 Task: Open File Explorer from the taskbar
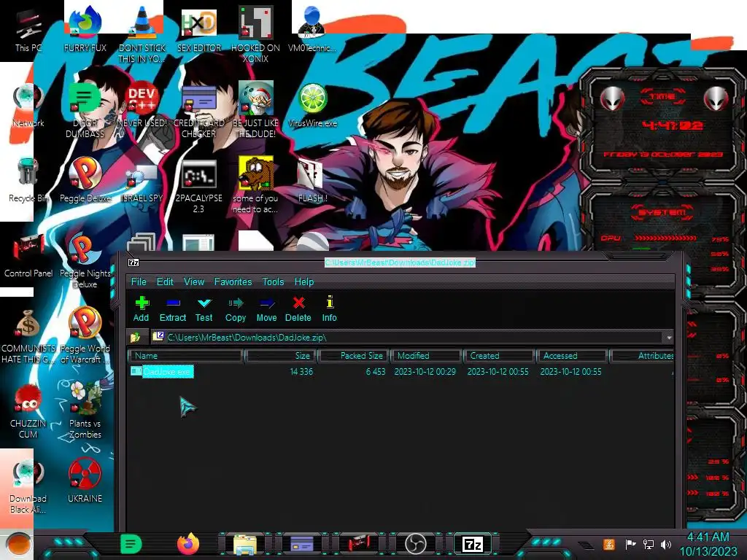point(245,544)
